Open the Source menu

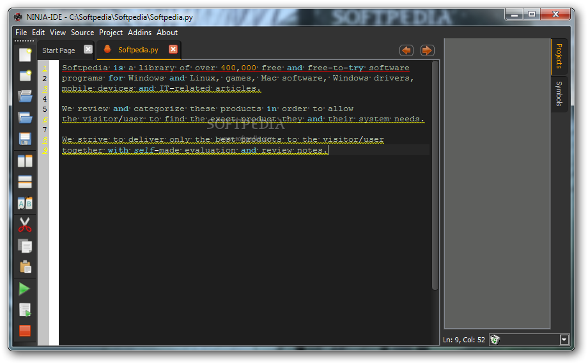coord(82,33)
